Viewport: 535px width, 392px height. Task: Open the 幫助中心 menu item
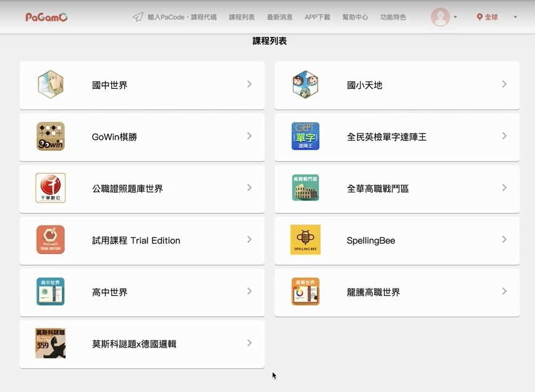click(355, 17)
